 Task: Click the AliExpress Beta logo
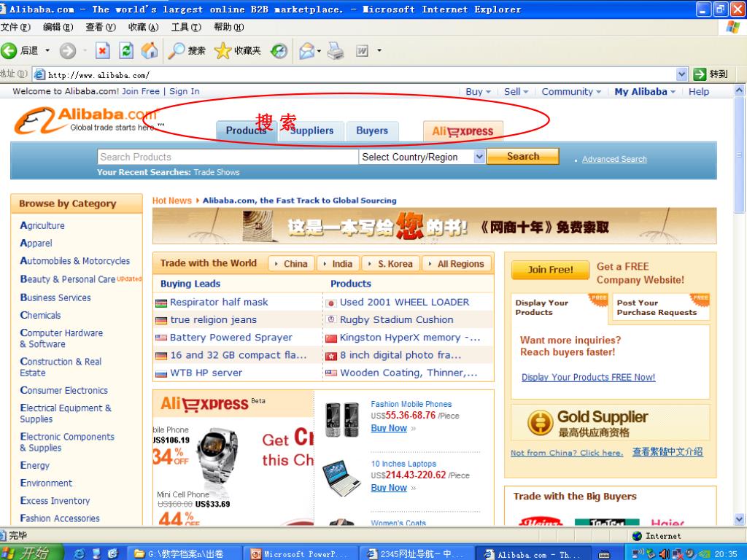[212, 404]
